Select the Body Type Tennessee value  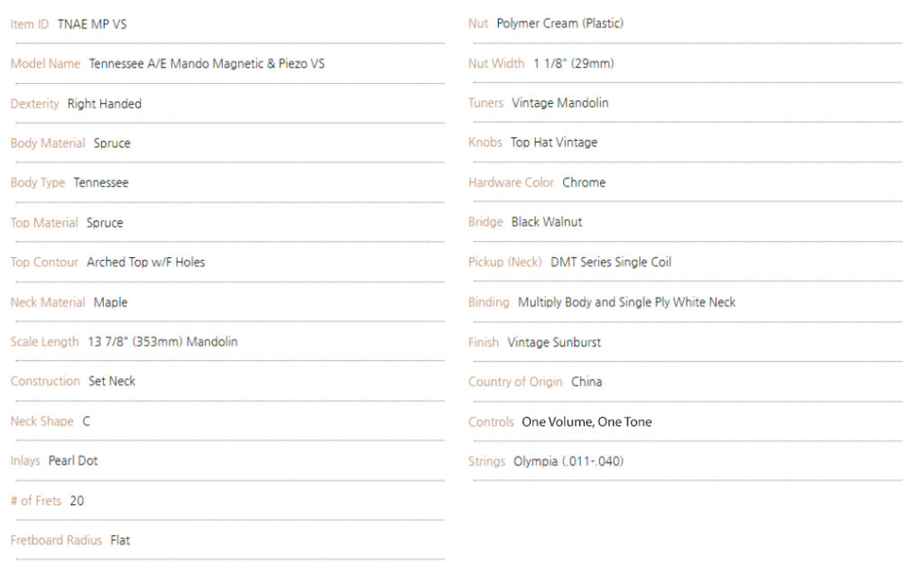click(101, 183)
